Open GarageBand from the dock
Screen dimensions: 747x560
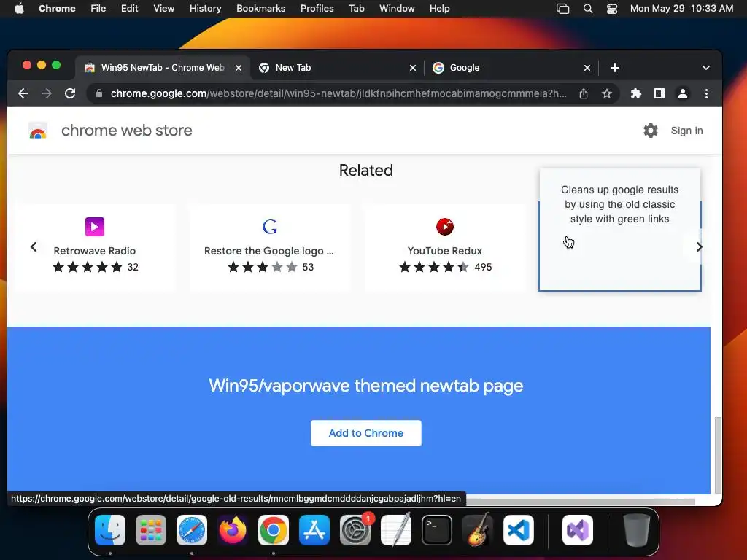pos(478,530)
